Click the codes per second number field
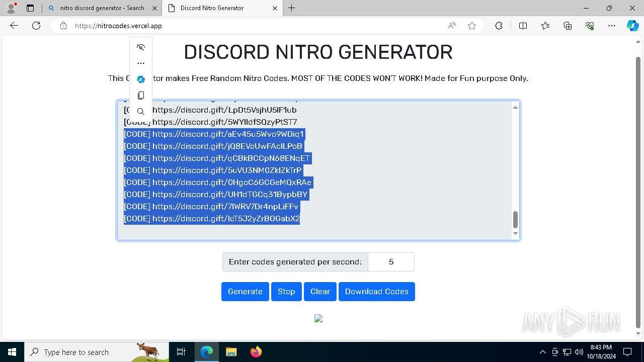The height and width of the screenshot is (362, 644). [x=391, y=262]
